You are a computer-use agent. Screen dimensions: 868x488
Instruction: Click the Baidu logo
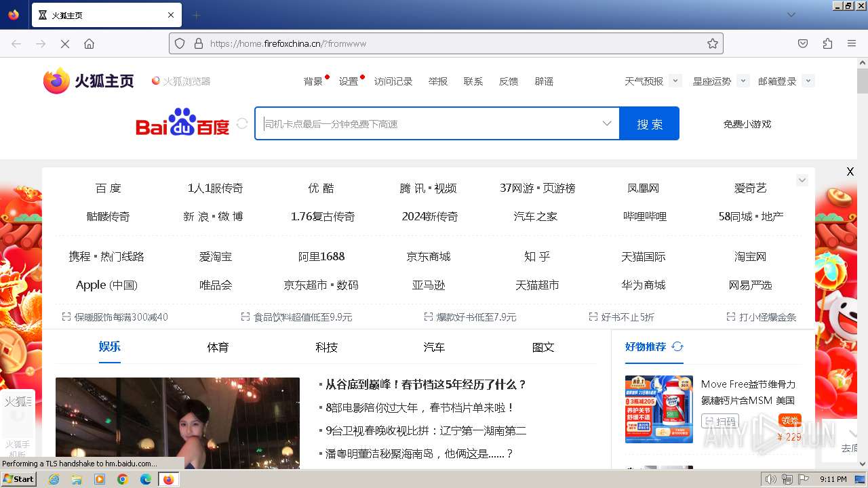182,123
